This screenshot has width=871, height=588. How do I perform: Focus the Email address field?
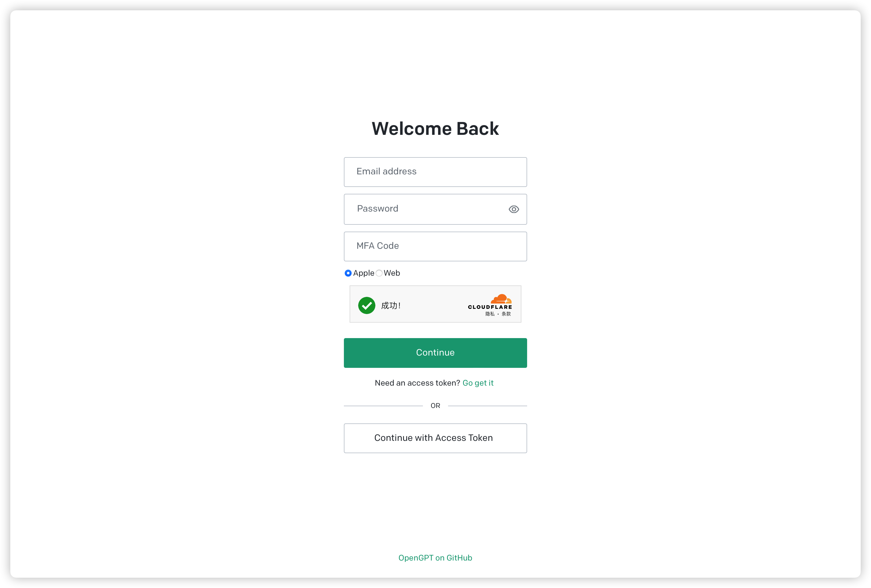coord(435,172)
